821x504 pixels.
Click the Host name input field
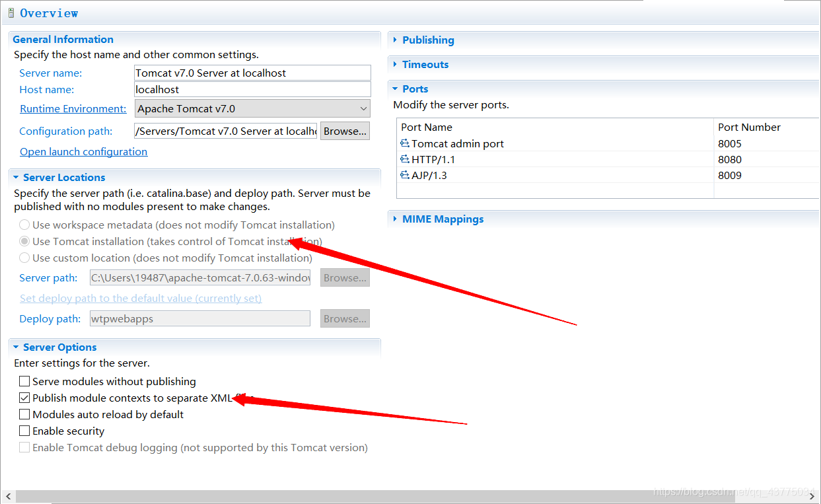252,89
